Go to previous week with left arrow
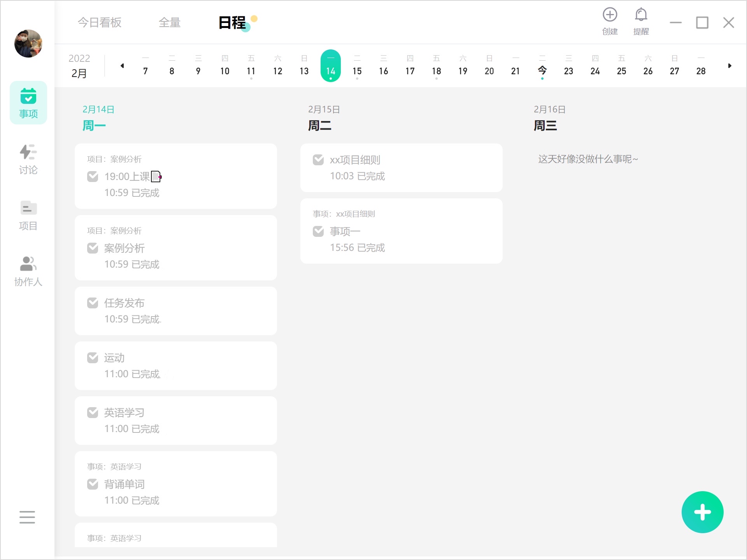This screenshot has height=560, width=747. (122, 66)
